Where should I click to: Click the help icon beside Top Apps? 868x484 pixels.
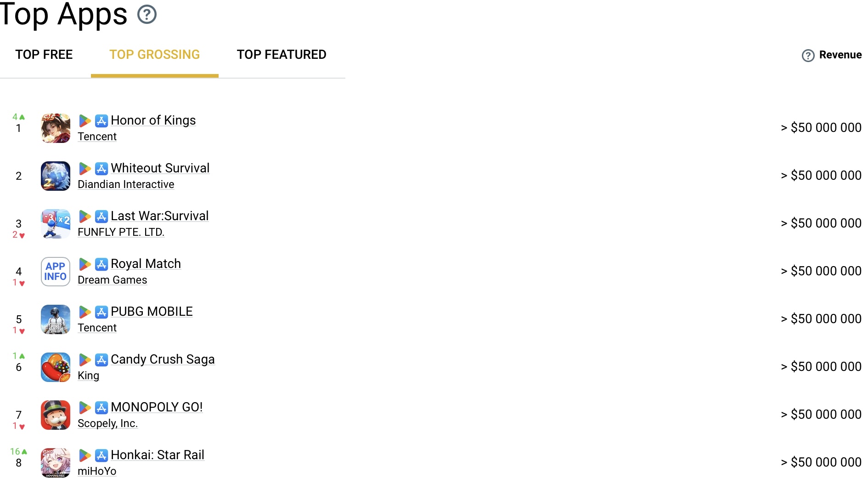(x=147, y=15)
